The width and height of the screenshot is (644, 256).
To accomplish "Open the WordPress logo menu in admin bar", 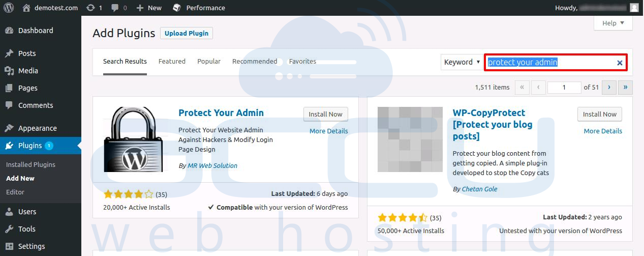I will pos(10,8).
